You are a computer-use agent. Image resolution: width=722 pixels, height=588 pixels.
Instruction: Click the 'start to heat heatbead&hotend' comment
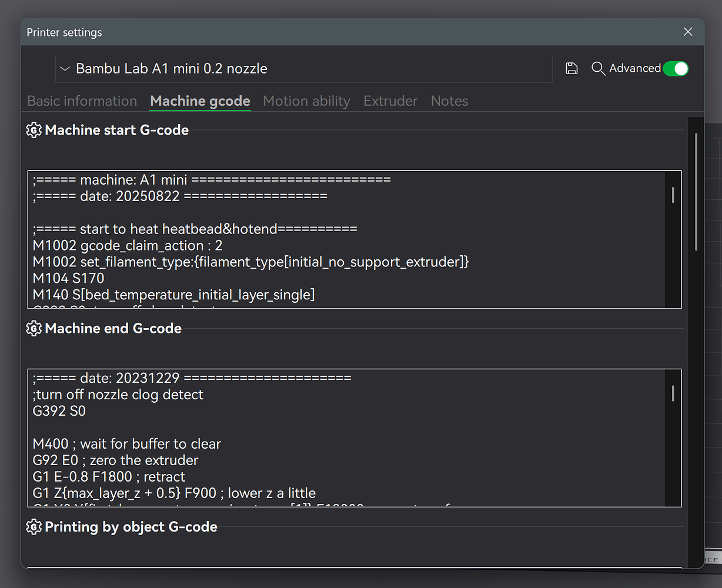pyautogui.click(x=195, y=229)
